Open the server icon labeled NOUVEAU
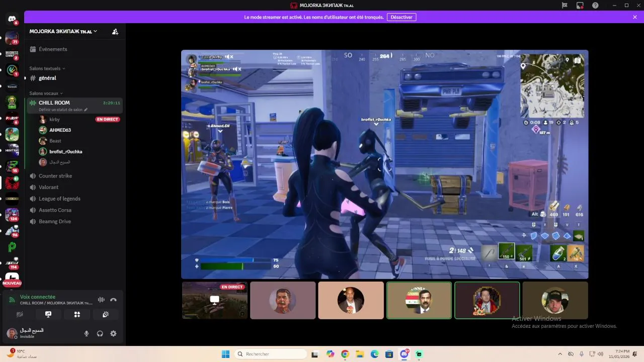This screenshot has width=644, height=362. point(12,279)
